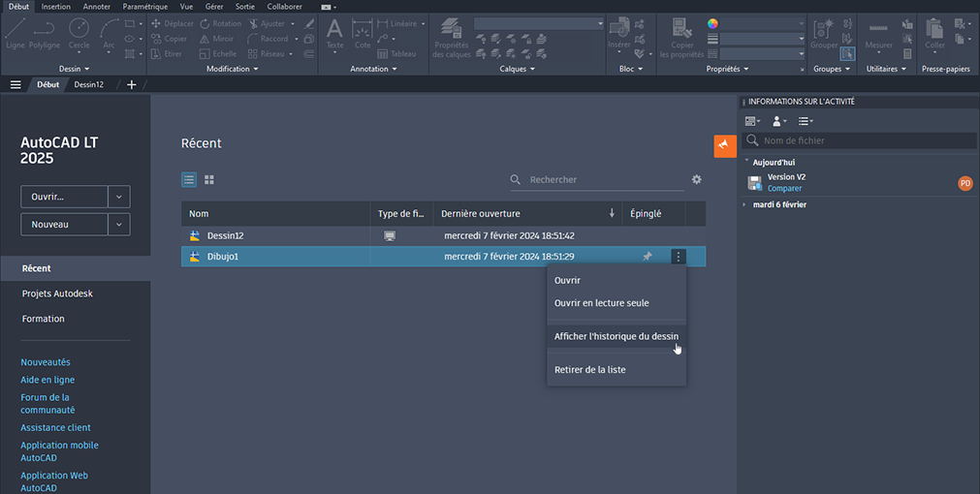The height and width of the screenshot is (494, 980).
Task: Open Forum de la communauté link
Action: [x=47, y=404]
